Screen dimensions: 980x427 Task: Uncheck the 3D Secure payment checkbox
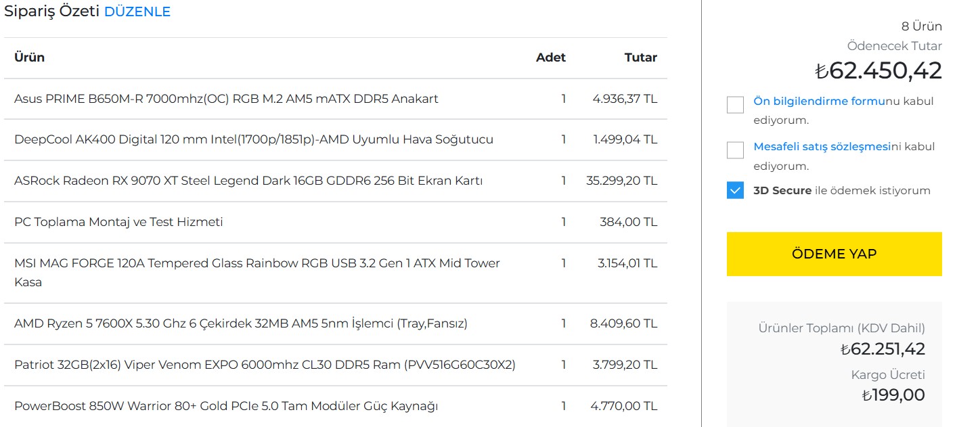[x=735, y=190]
